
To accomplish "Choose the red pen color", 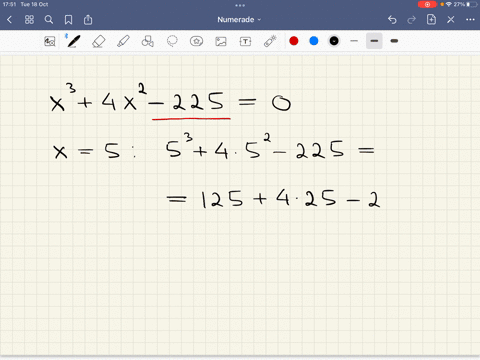I will click(x=294, y=41).
